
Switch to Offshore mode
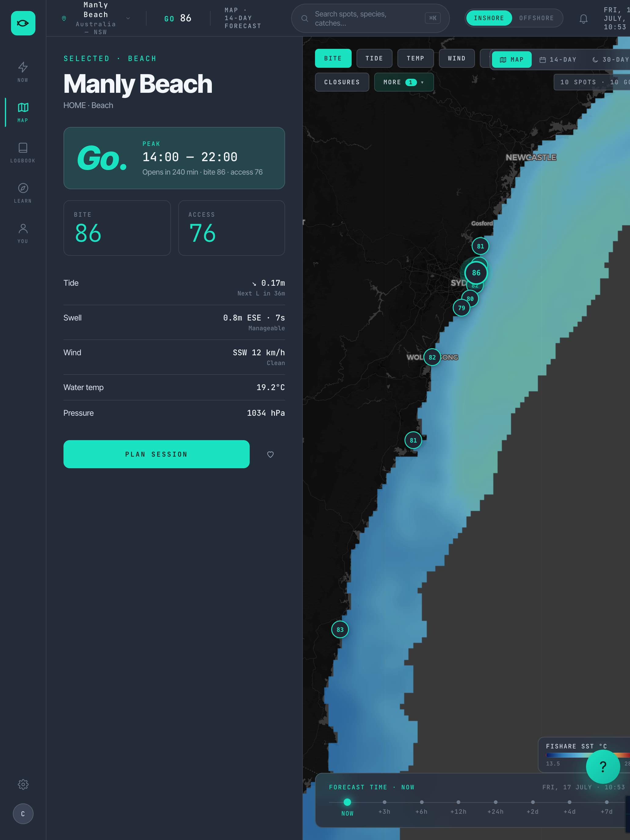(x=537, y=18)
